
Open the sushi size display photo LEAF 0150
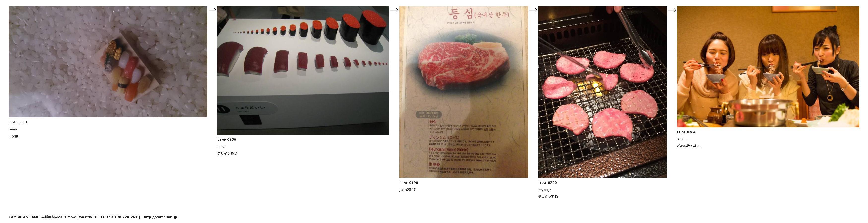(303, 70)
